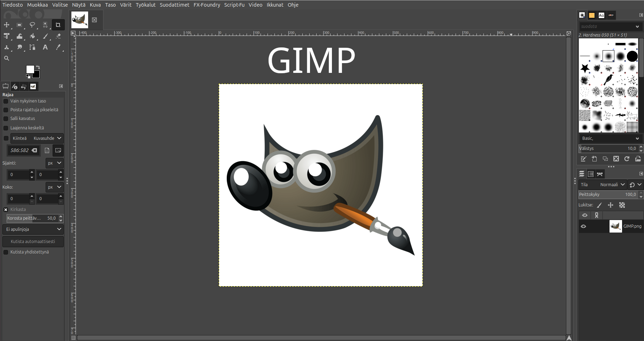Switch to the Channels tab
Viewport: 644px width, 341px height.
tap(591, 174)
